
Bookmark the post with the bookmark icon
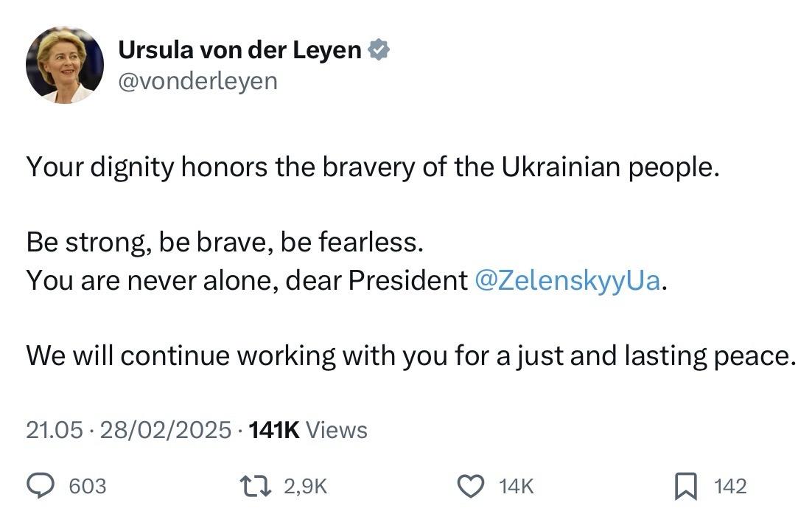[686, 487]
